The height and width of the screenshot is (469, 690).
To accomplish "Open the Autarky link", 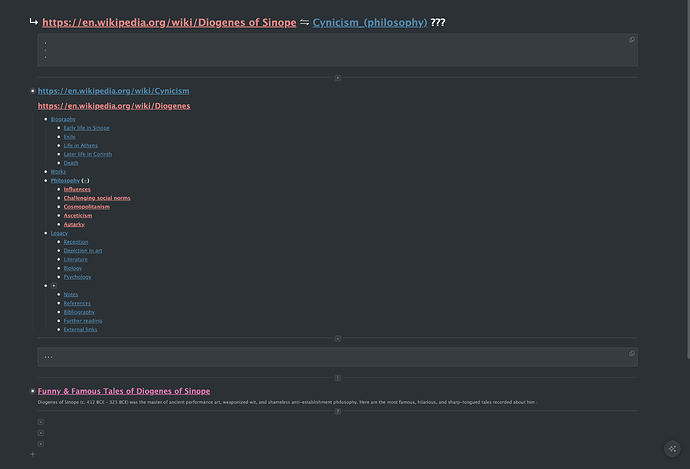I will click(x=74, y=224).
